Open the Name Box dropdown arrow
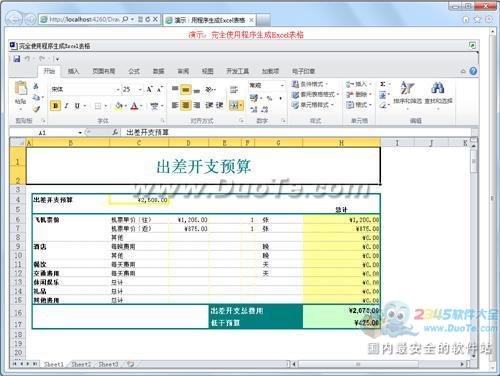The height and width of the screenshot is (376, 500). [x=80, y=133]
